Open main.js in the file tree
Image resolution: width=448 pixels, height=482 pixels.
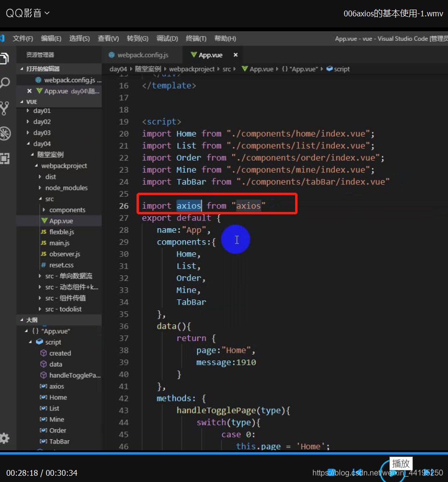pos(59,243)
